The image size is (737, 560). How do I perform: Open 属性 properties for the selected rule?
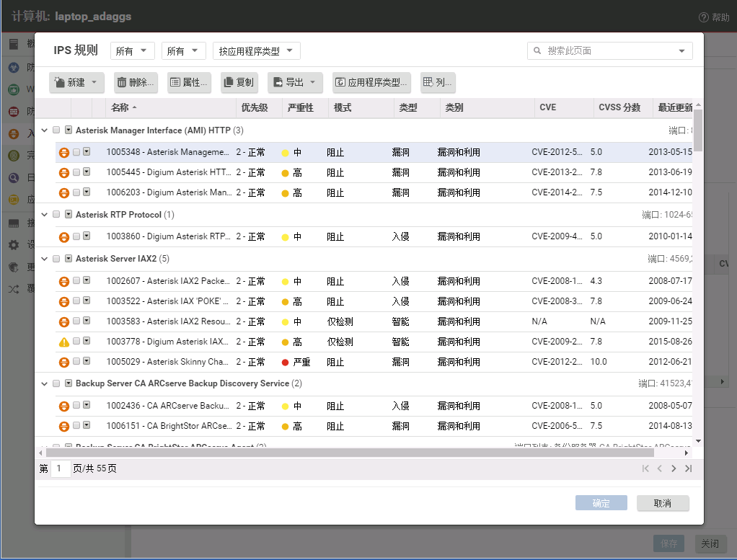pos(188,83)
